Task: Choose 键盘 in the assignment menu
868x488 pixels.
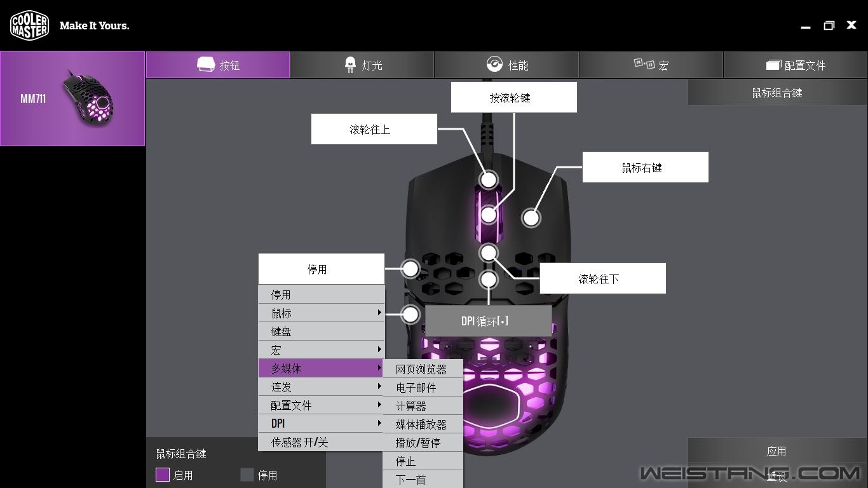Action: point(322,331)
